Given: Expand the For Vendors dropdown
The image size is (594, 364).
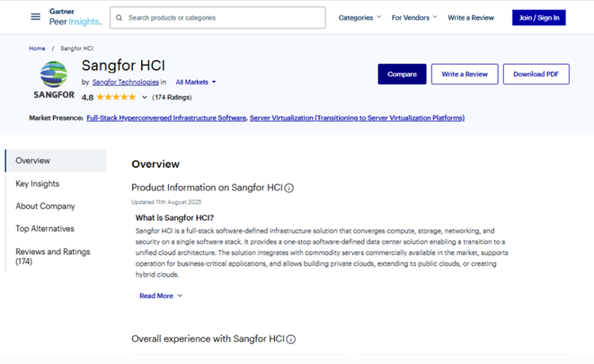Looking at the screenshot, I should point(414,17).
